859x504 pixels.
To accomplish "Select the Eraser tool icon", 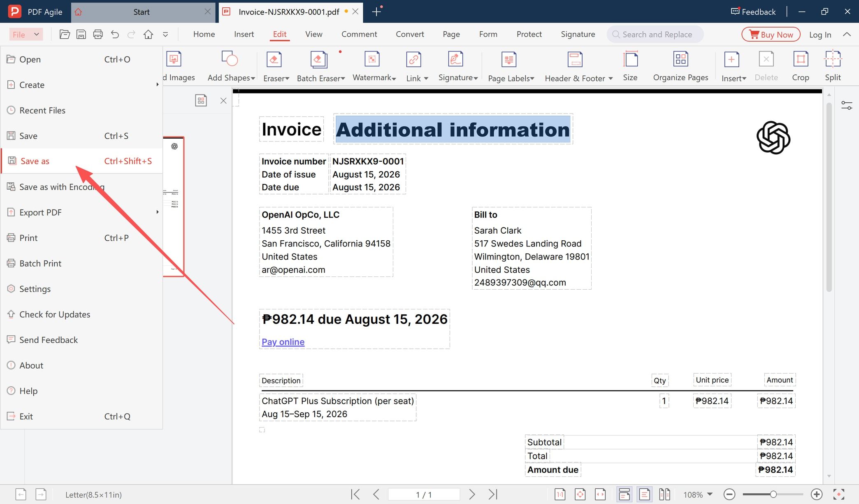I will pos(274,60).
